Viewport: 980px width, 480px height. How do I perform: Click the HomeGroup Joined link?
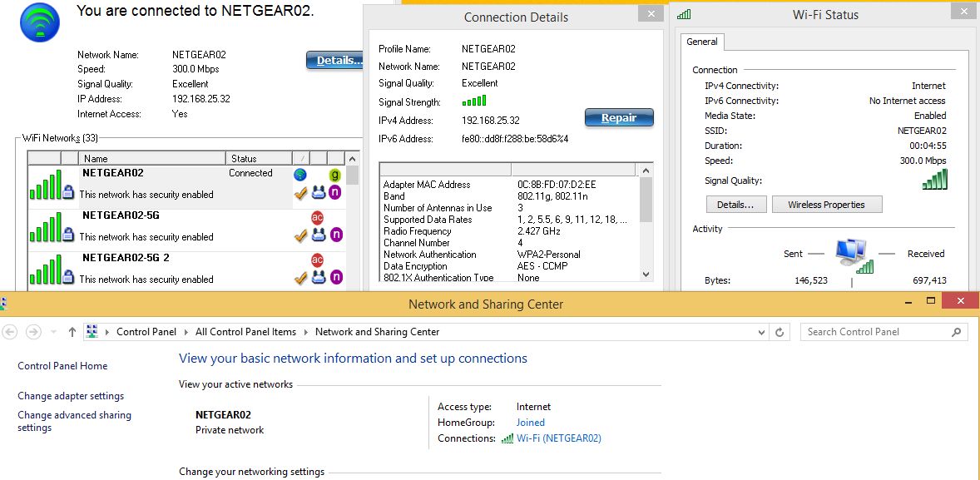(531, 423)
